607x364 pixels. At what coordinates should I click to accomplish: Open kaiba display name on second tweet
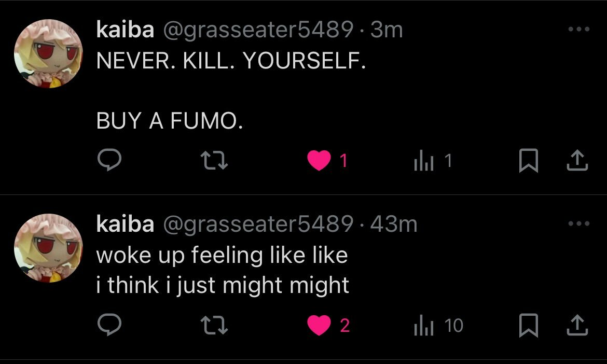click(x=125, y=224)
